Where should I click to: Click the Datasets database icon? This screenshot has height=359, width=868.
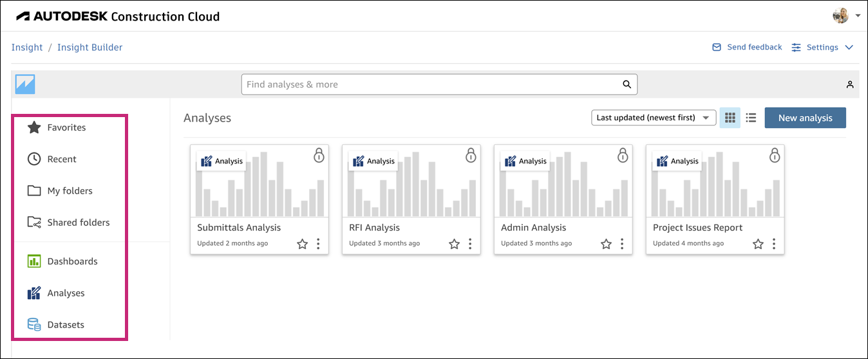[x=34, y=325]
